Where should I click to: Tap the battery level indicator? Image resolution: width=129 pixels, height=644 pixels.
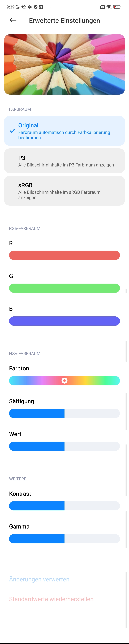point(117,7)
